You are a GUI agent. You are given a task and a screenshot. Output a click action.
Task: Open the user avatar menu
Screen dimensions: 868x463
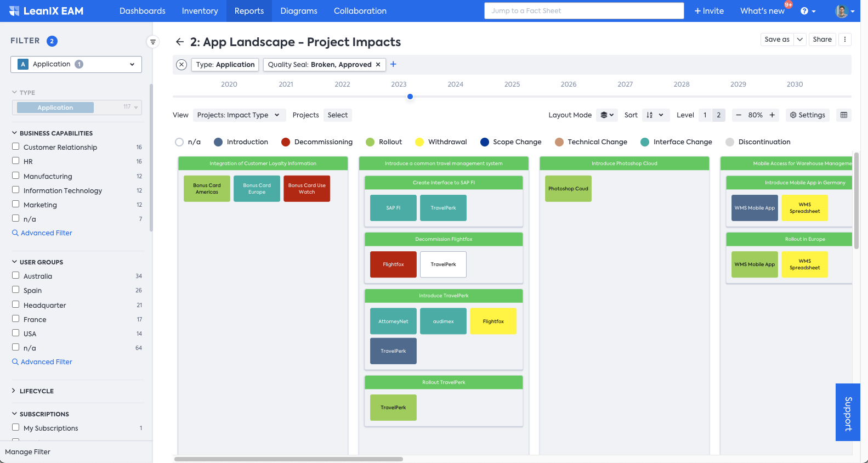(844, 11)
